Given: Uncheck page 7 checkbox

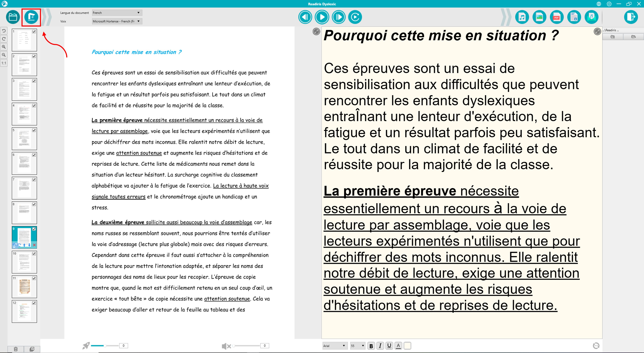Looking at the screenshot, I should 34,180.
